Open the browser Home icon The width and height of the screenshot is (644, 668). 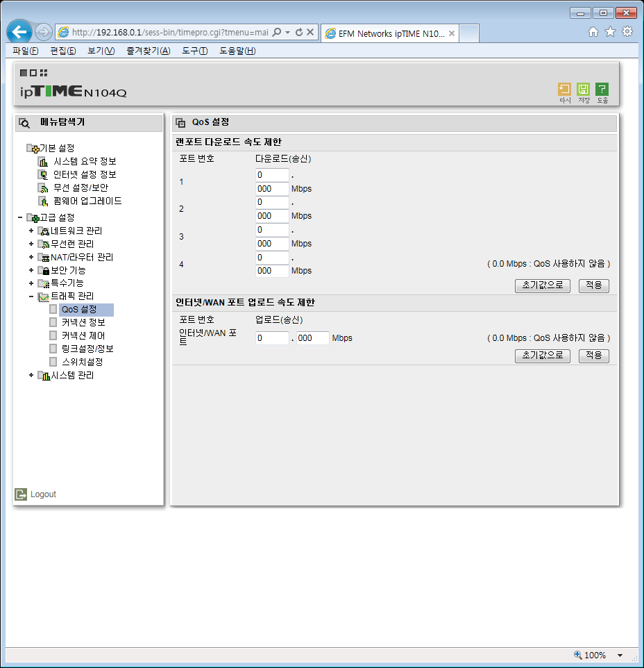pyautogui.click(x=593, y=31)
